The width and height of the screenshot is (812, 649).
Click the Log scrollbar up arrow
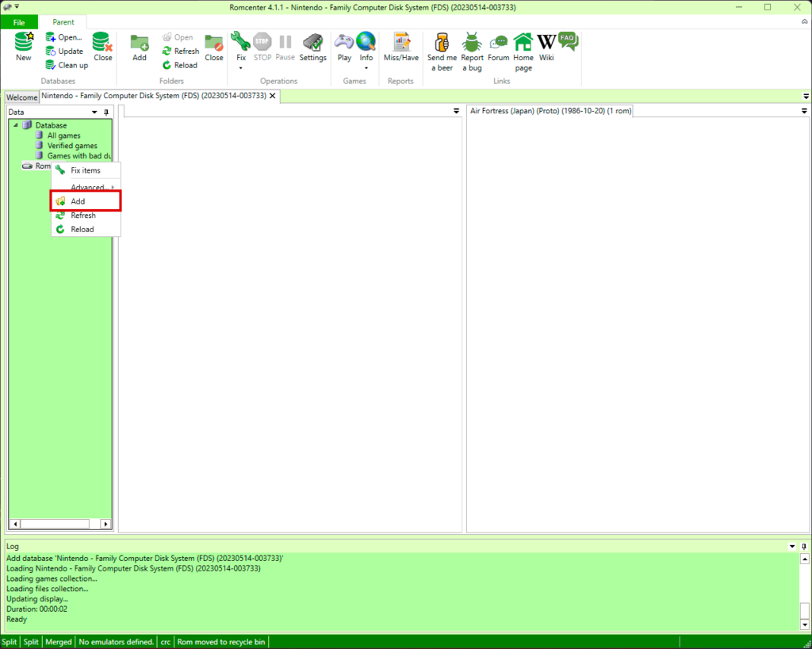pos(804,559)
